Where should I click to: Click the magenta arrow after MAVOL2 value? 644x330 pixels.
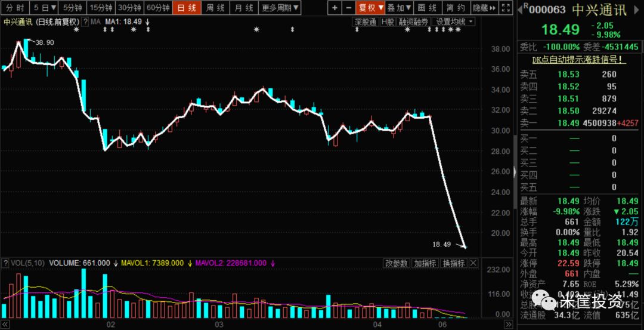click(x=273, y=263)
